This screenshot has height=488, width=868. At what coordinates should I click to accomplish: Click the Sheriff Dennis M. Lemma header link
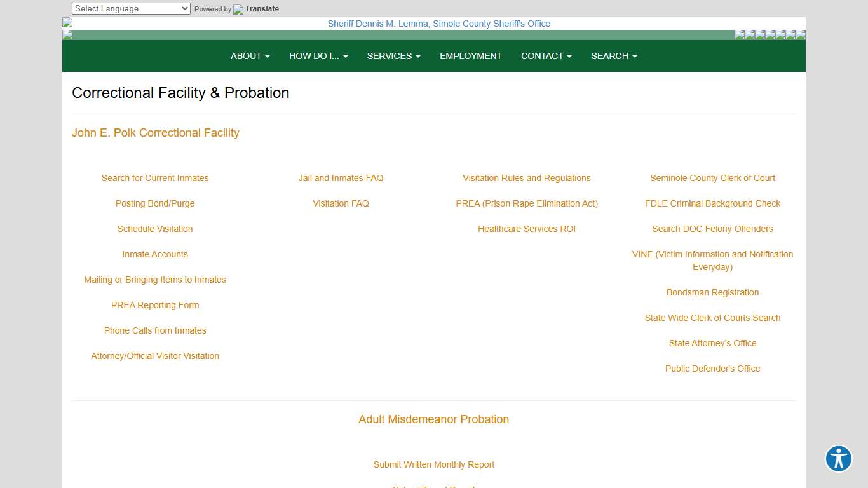438,24
